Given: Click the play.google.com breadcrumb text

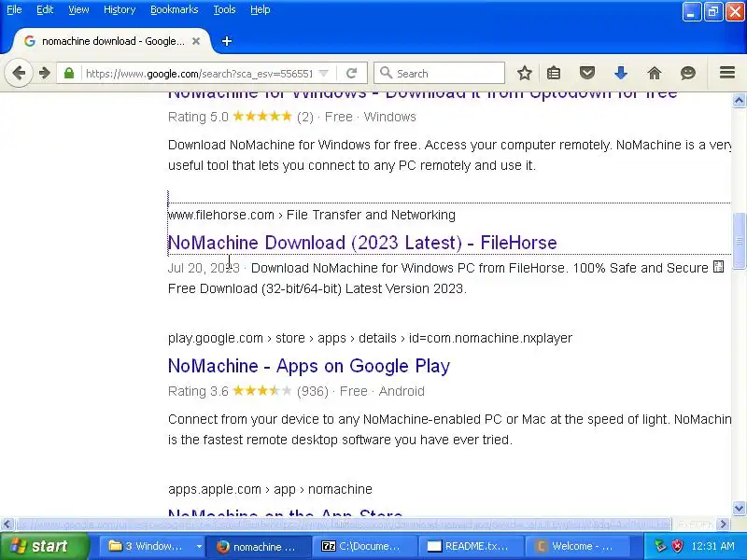Looking at the screenshot, I should pyautogui.click(x=216, y=338).
